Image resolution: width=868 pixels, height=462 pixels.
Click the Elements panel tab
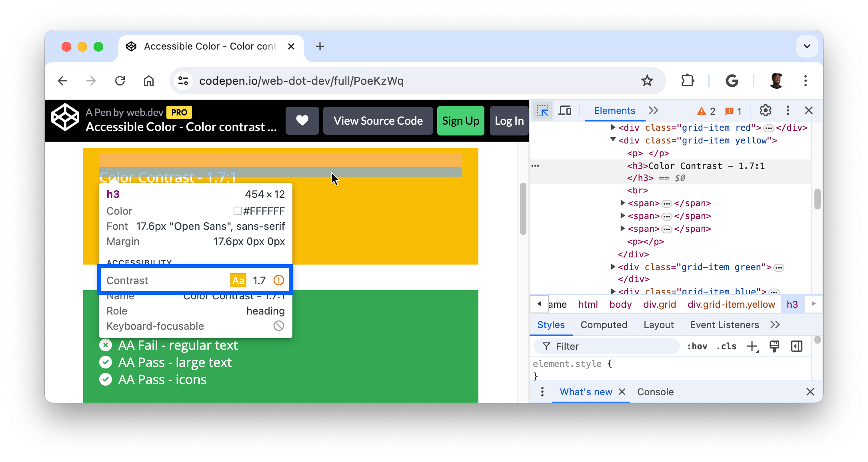(x=614, y=110)
